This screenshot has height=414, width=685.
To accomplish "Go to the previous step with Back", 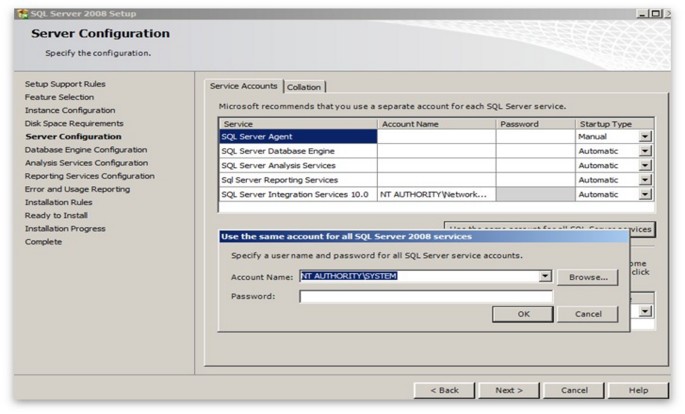I will [x=444, y=390].
